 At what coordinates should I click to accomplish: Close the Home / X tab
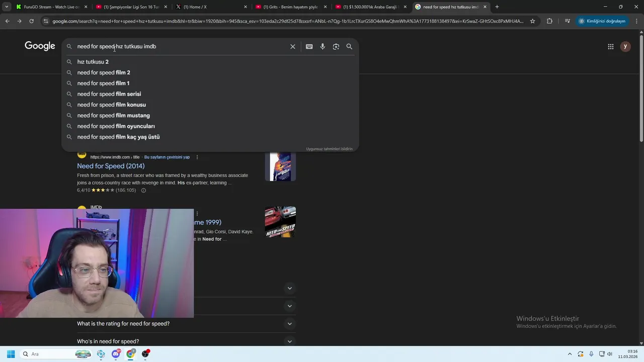[246, 7]
